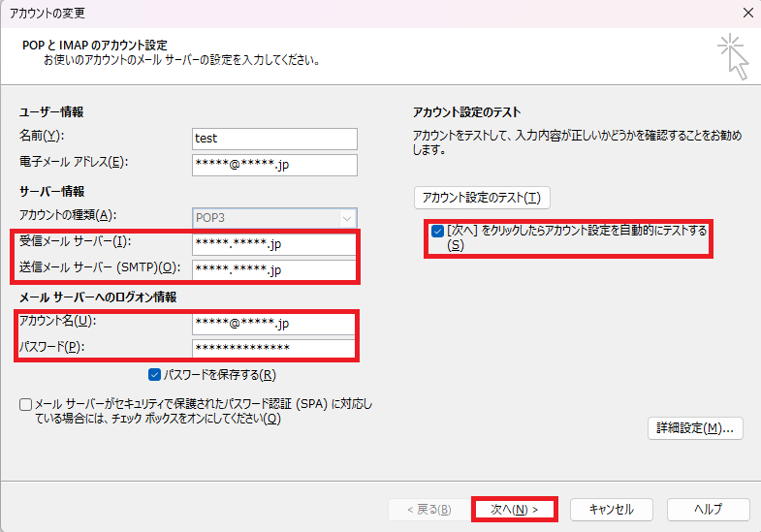This screenshot has height=532, width=761.
Task: Focus the 名前 field containing test
Action: pos(274,139)
